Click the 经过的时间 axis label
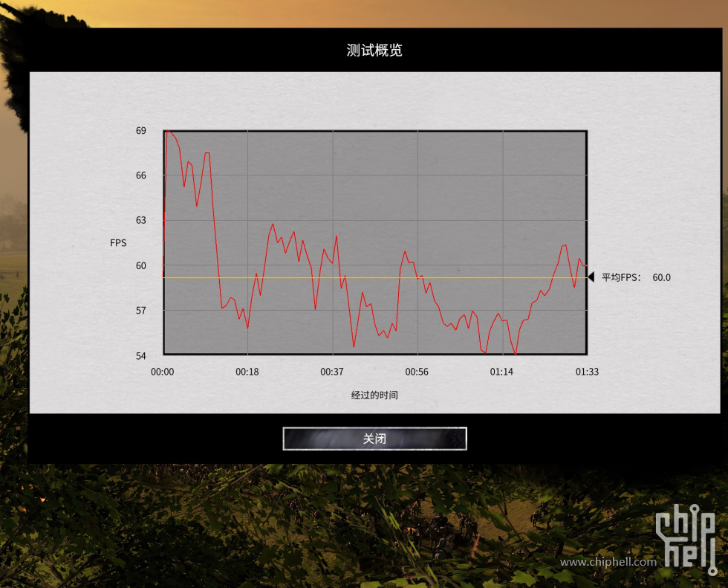 click(374, 395)
